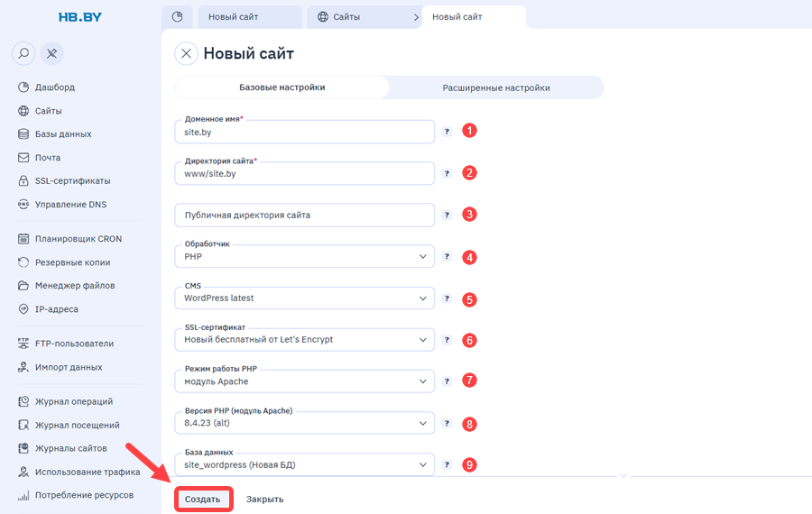Expand the Обработчик PHP dropdown
The width and height of the screenshot is (812, 514).
tap(305, 256)
